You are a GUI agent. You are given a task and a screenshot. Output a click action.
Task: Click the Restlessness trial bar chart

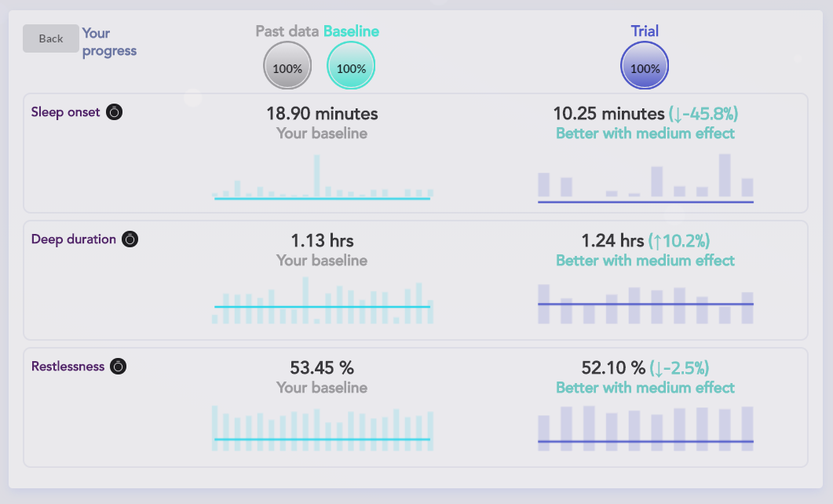pyautogui.click(x=645, y=429)
